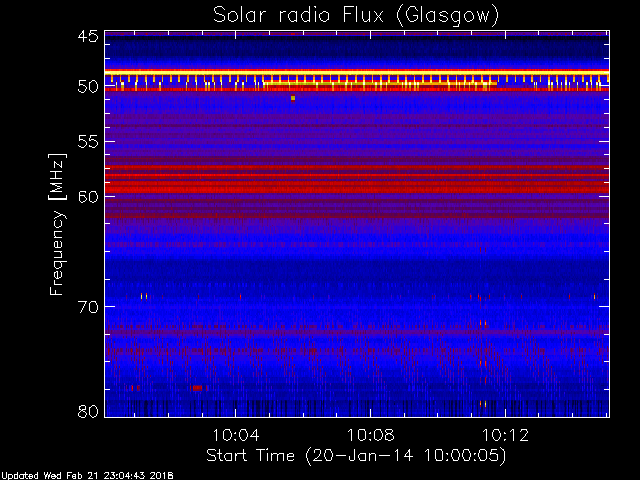This screenshot has height=480, width=640.
Task: Select the 10:08 time tick label
Action: 371,436
